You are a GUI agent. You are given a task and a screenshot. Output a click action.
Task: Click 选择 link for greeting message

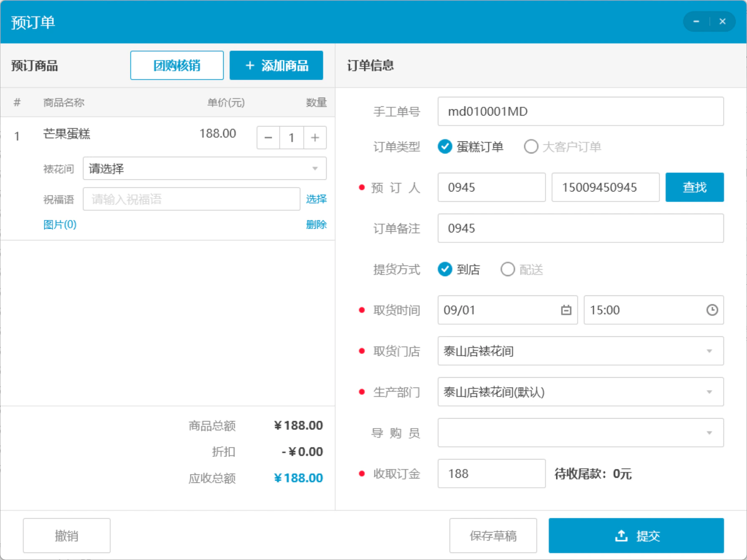(316, 199)
